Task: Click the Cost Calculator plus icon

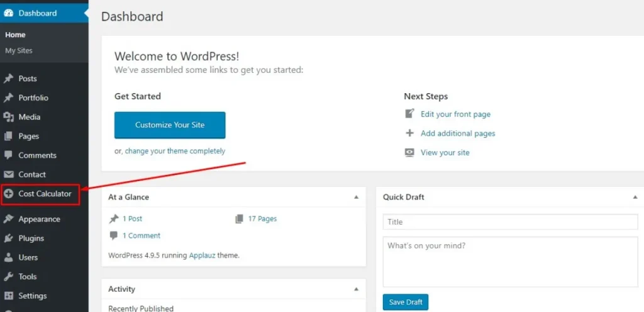Action: pyautogui.click(x=9, y=194)
